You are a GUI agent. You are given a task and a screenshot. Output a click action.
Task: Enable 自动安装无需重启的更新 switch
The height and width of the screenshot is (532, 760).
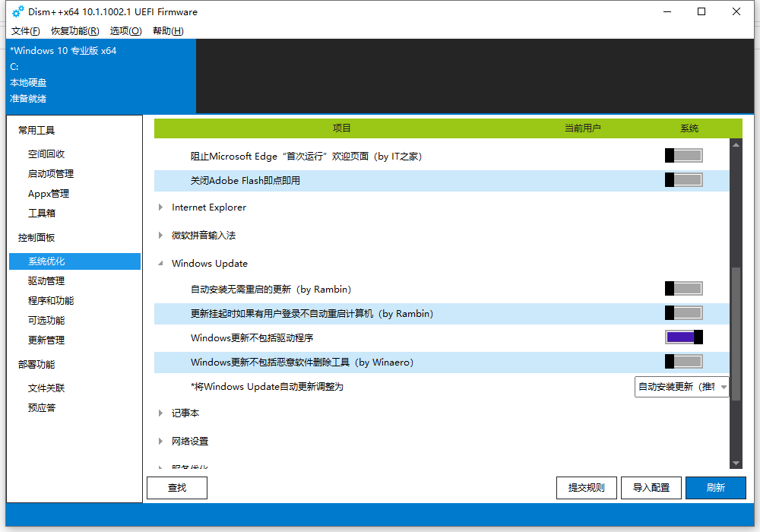[x=683, y=289]
